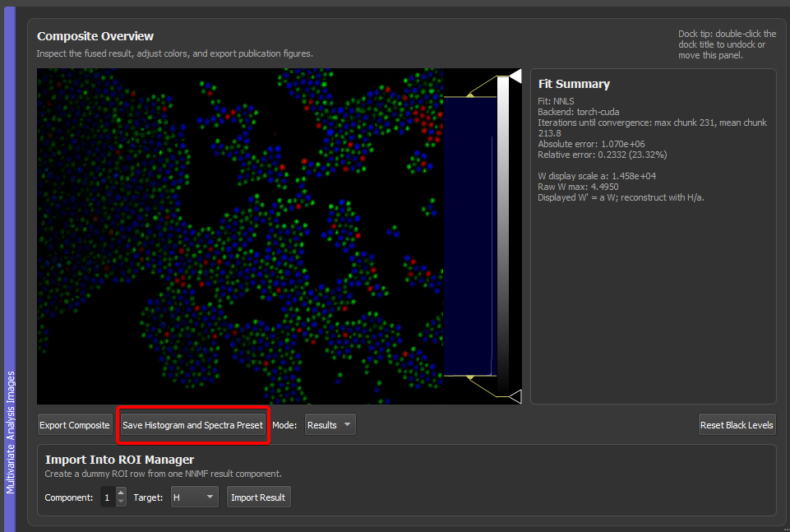Click the Composite Overview heading
Image resolution: width=790 pixels, height=532 pixels.
(95, 36)
